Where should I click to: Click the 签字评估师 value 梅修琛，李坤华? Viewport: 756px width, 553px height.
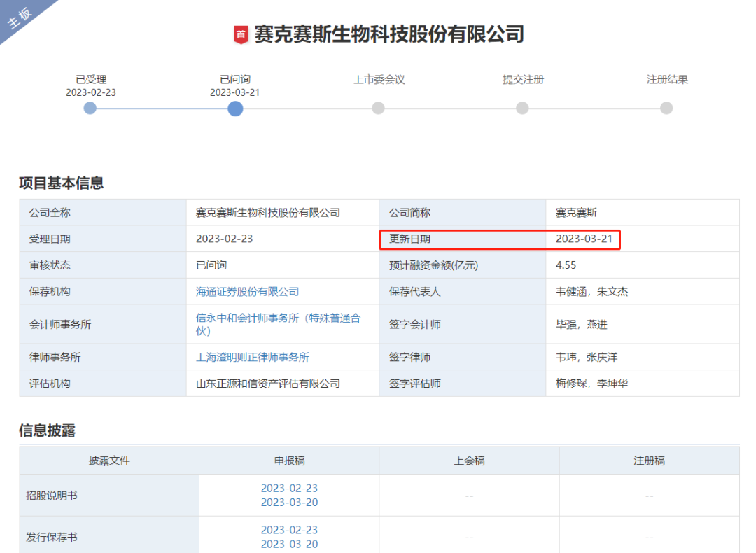tap(592, 384)
